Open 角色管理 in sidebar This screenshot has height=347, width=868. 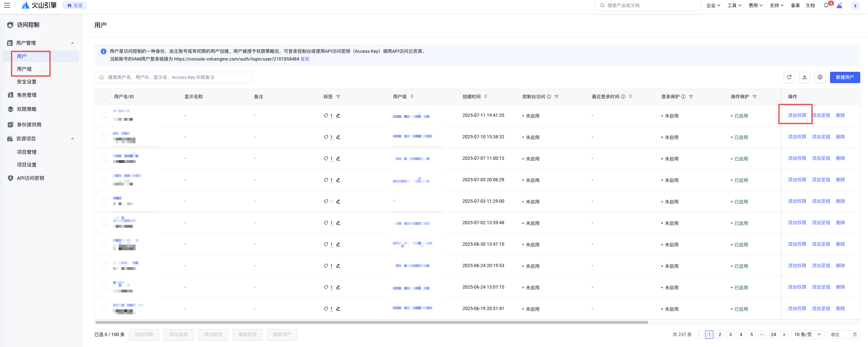tap(27, 95)
